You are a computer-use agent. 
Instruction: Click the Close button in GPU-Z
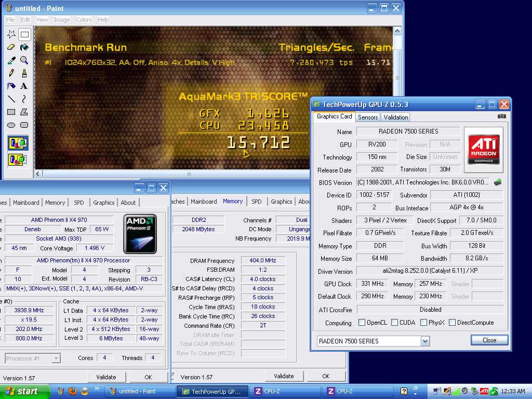click(x=489, y=340)
